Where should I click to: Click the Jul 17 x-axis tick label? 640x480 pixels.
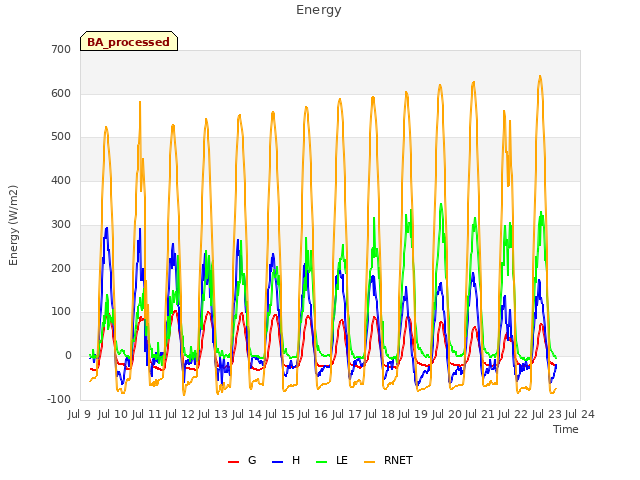(346, 414)
